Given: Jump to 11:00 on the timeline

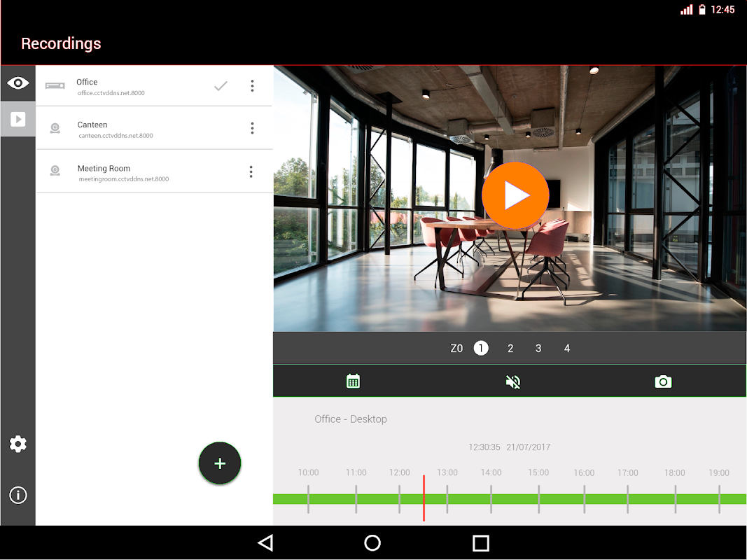Looking at the screenshot, I should (x=356, y=472).
